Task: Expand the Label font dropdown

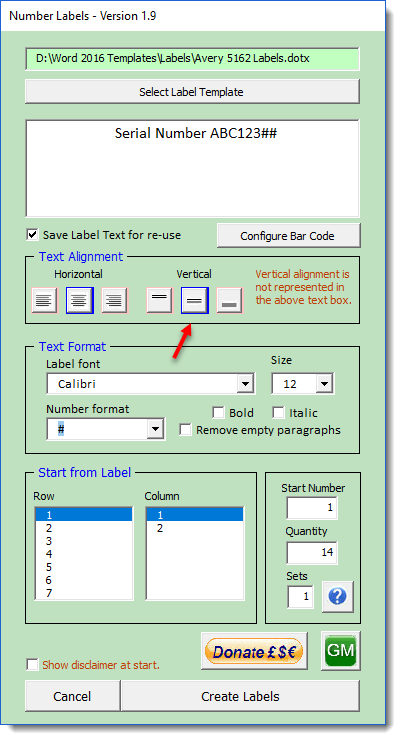Action: [x=245, y=384]
